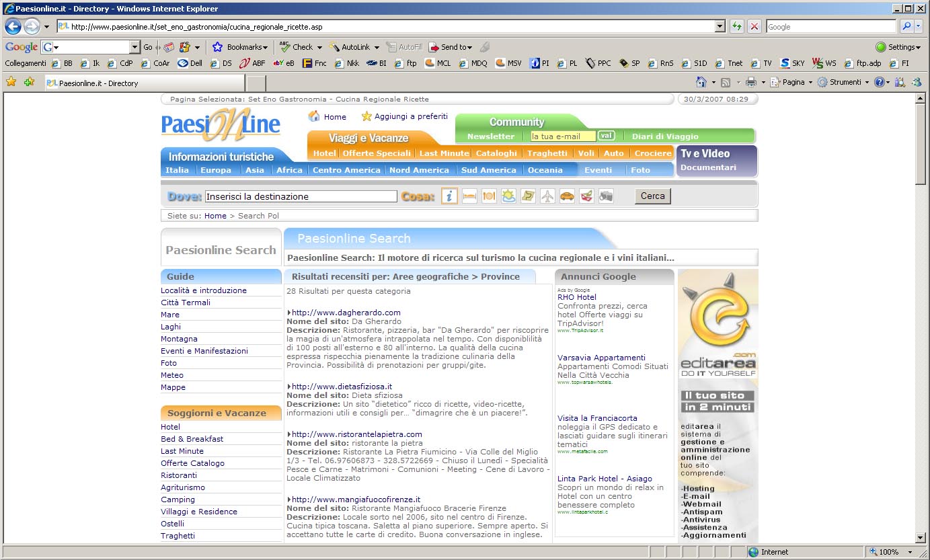Click the green Refresh page icon

(x=737, y=27)
